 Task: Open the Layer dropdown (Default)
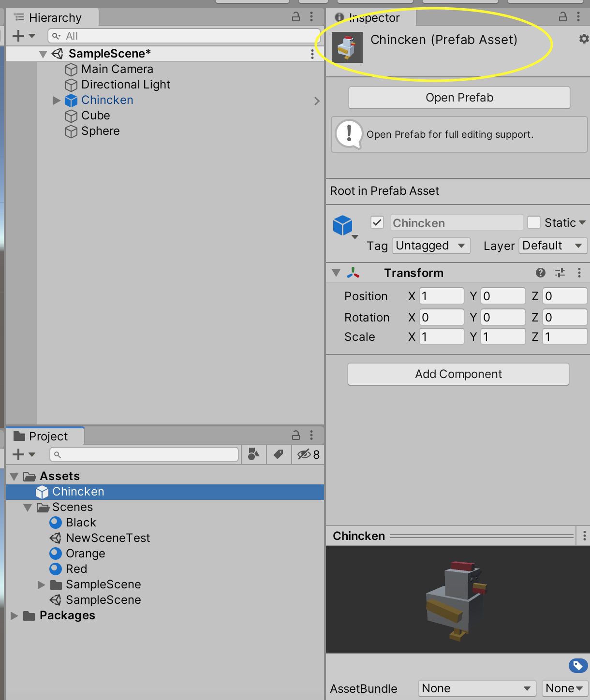point(553,246)
